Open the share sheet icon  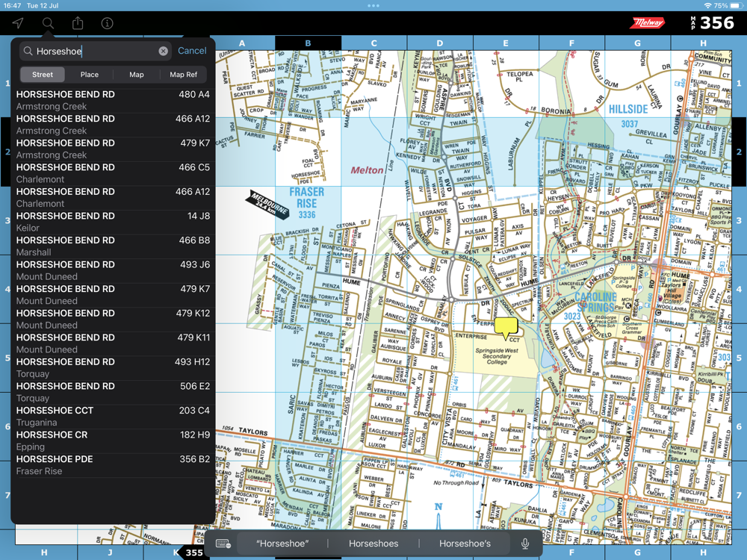pyautogui.click(x=78, y=23)
